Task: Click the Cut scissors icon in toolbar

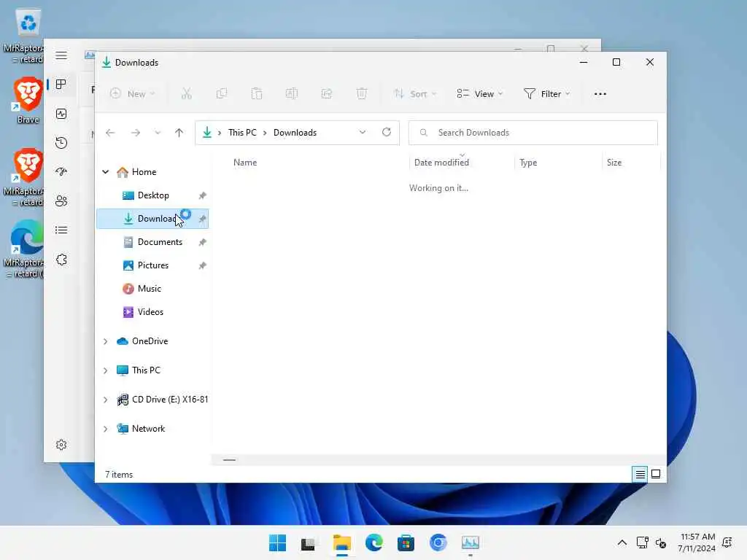Action: pos(186,94)
